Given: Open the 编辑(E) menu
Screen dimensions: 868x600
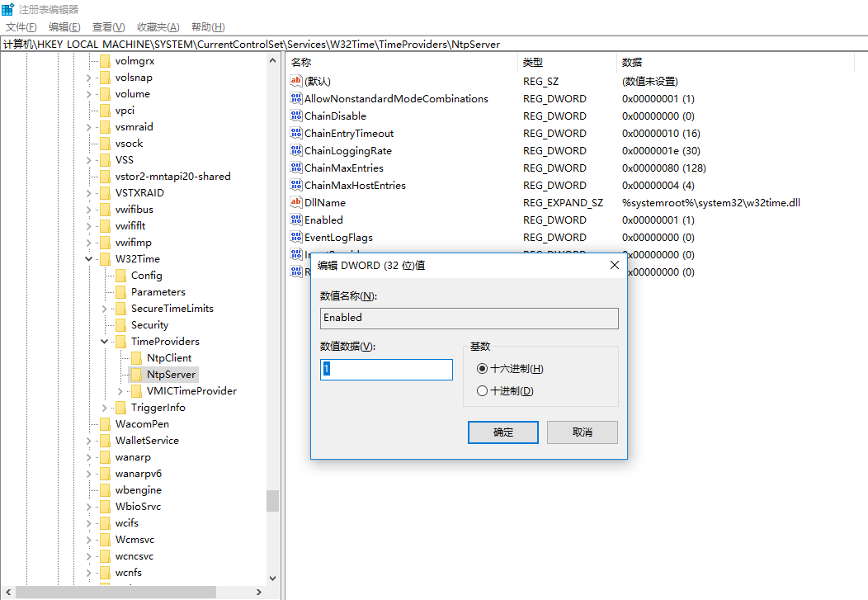Looking at the screenshot, I should 64,27.
